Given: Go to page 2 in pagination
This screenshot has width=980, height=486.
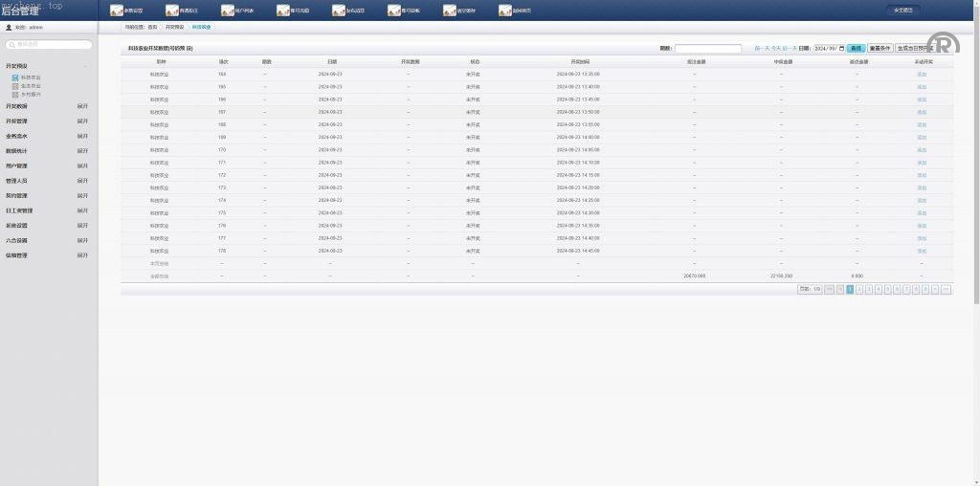Looking at the screenshot, I should pos(859,289).
